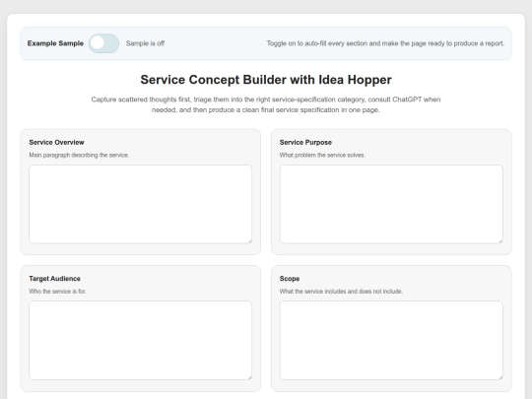This screenshot has height=399, width=532.
Task: Click the Target Audience section heading
Action: pyautogui.click(x=54, y=279)
